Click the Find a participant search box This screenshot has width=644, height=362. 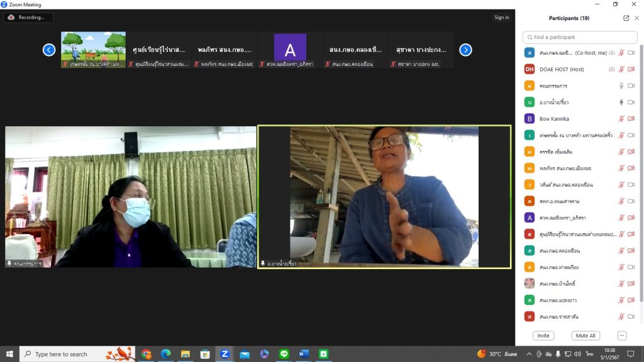[575, 37]
